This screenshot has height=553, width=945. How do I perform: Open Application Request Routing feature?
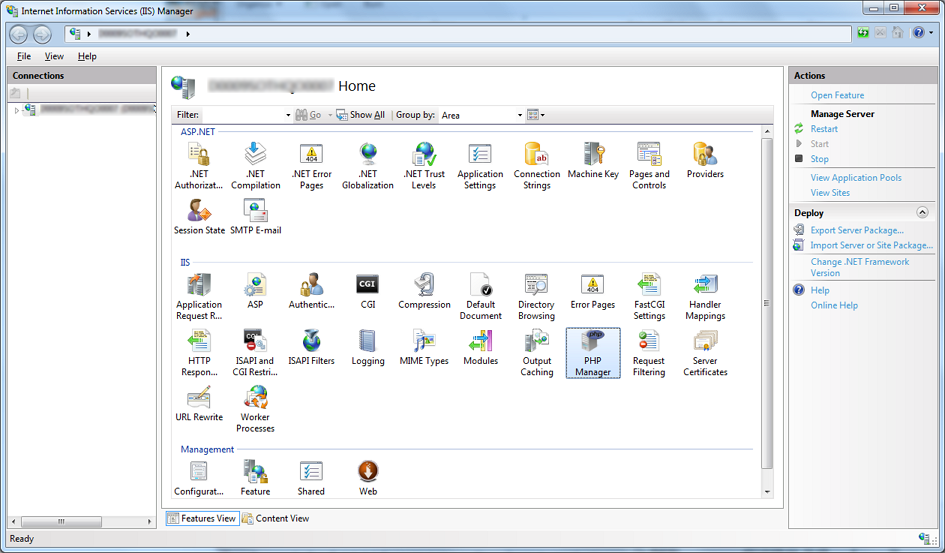pyautogui.click(x=199, y=297)
